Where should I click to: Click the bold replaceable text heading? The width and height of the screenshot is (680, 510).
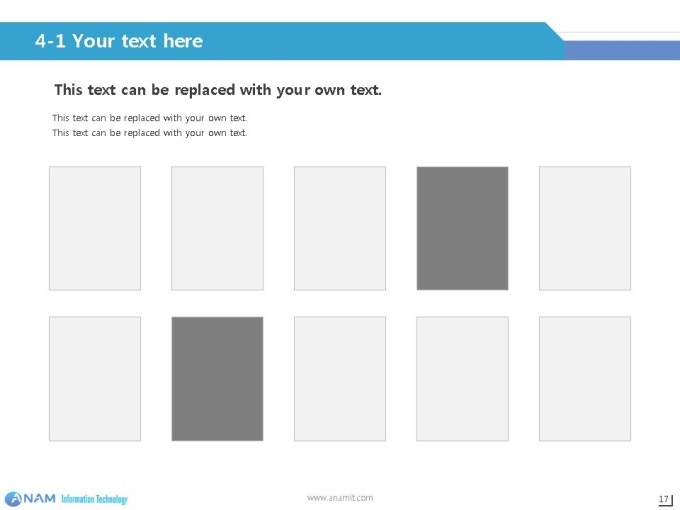point(218,90)
